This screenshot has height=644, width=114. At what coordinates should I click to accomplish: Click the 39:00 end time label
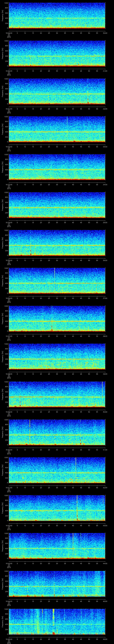[x=105, y=374]
